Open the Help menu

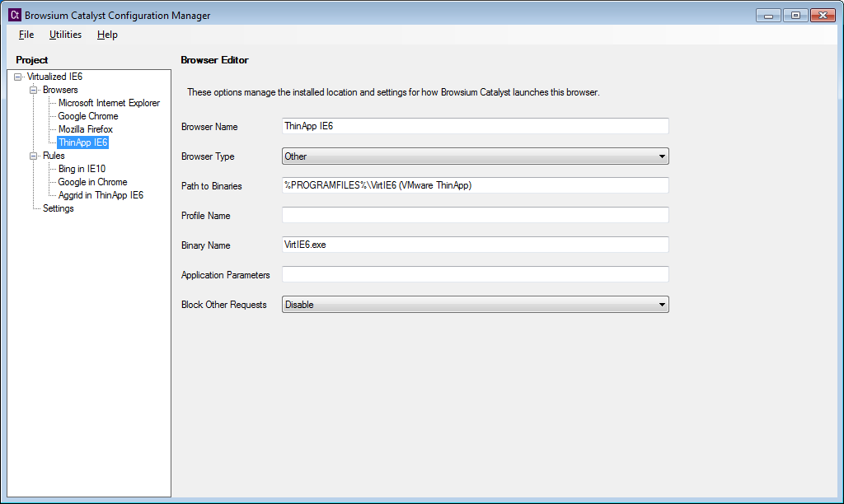pyautogui.click(x=107, y=35)
